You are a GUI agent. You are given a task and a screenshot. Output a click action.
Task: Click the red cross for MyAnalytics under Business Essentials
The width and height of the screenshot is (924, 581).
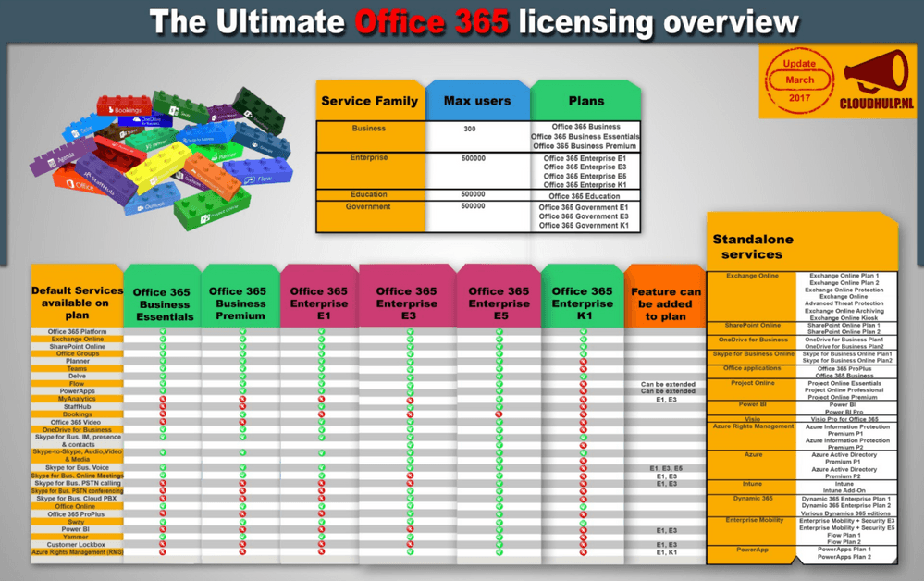(x=163, y=399)
